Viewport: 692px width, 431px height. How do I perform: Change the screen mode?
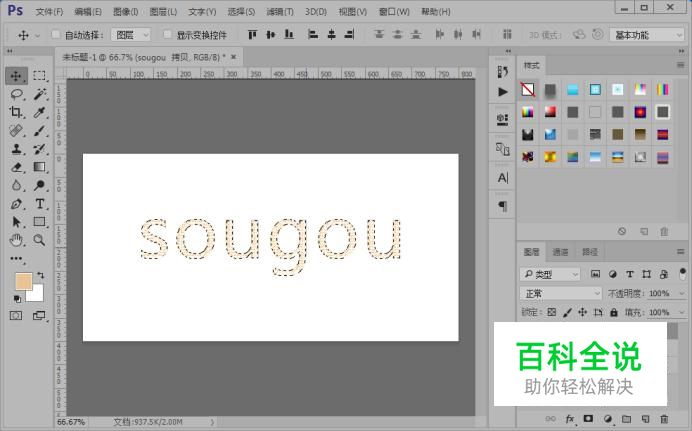(39, 315)
